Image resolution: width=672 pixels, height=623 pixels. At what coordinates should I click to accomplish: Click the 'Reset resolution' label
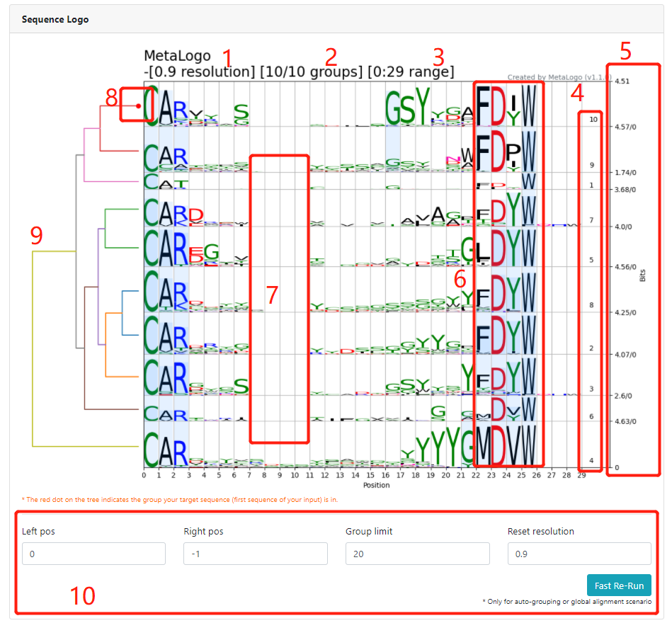coord(541,531)
